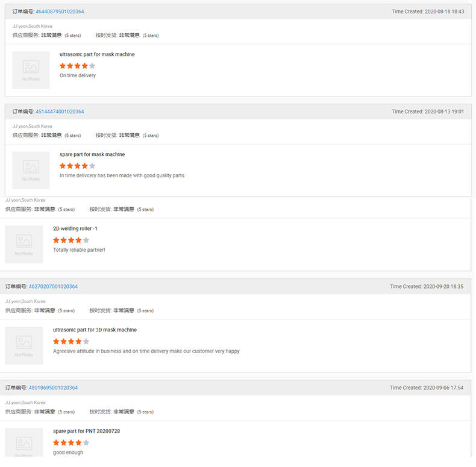The width and height of the screenshot is (476, 467).
Task: Click No Photo image for ultrasonic part for 3D mask machine
Action: [24, 345]
